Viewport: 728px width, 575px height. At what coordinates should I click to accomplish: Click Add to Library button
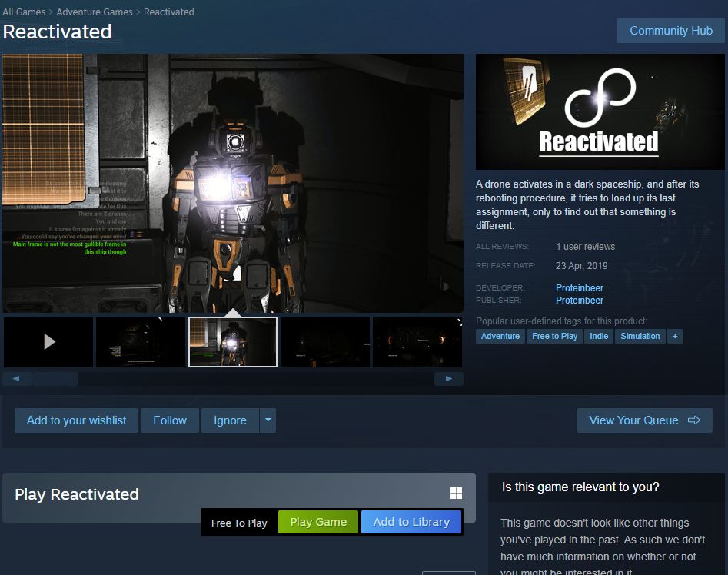point(411,522)
